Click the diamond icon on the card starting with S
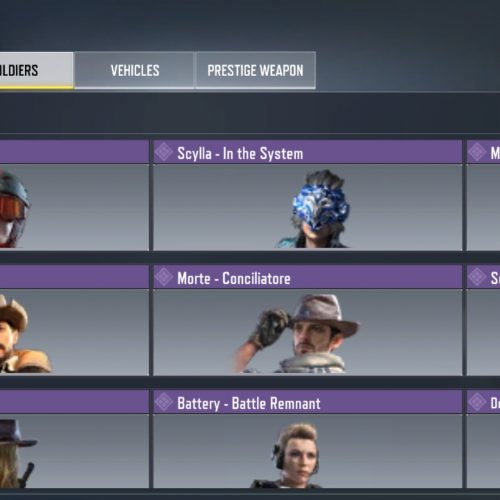The image size is (500, 500). click(x=477, y=277)
